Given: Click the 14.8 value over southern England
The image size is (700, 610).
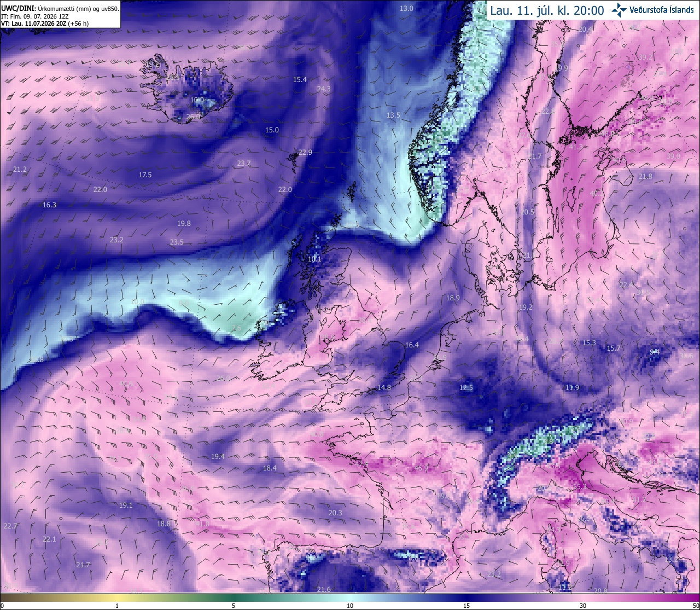Looking at the screenshot, I should (384, 387).
